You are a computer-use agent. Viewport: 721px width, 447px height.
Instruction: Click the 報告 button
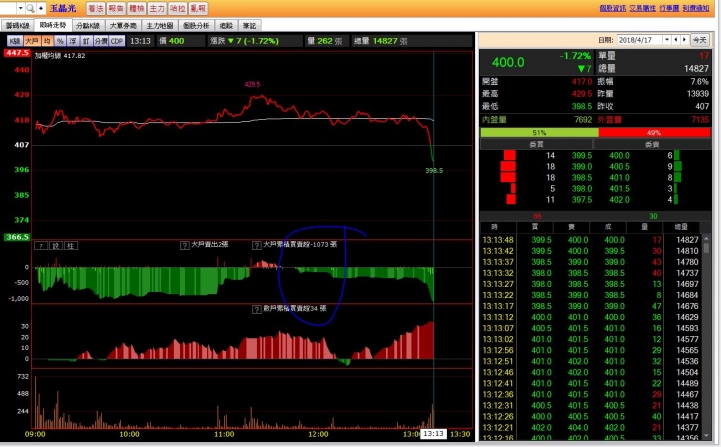point(116,8)
